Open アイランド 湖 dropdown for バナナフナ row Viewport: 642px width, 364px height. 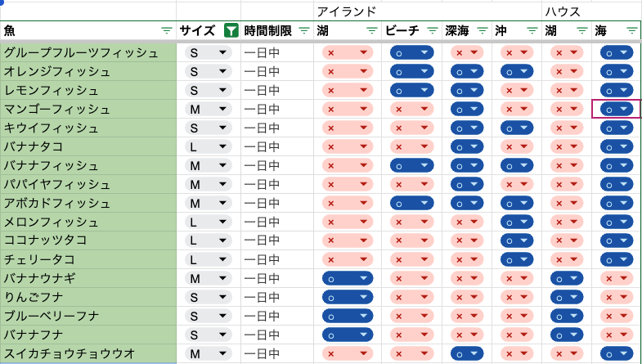(x=348, y=335)
